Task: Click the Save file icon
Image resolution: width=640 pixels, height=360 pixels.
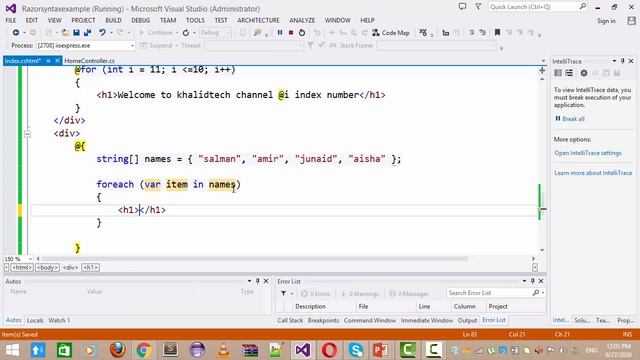Action: [76, 33]
